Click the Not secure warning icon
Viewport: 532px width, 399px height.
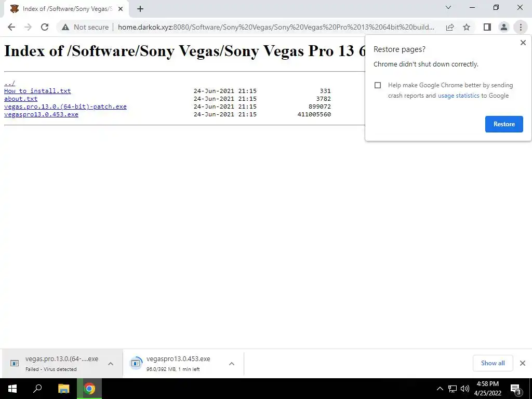65,27
